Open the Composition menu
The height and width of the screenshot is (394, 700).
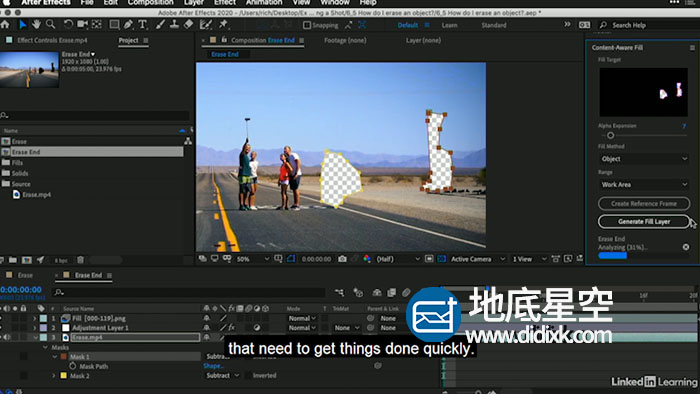tap(150, 3)
